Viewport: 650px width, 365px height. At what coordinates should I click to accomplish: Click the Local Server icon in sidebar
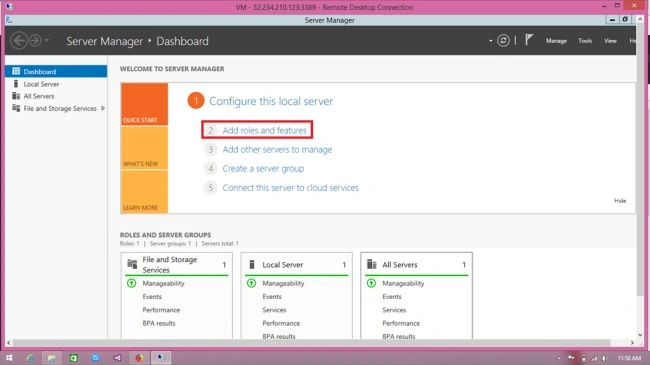tap(16, 84)
